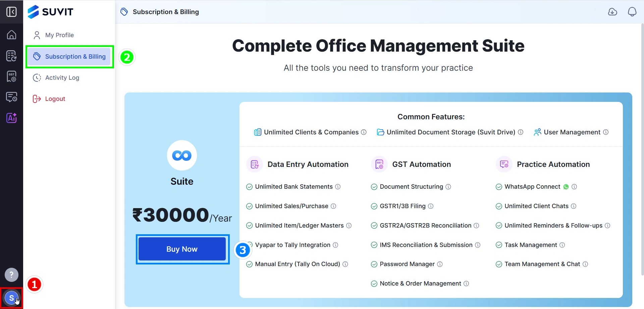Screen dimensions: 644x309
Task: Click the Data Entry Automation heading icon
Action: click(x=255, y=164)
